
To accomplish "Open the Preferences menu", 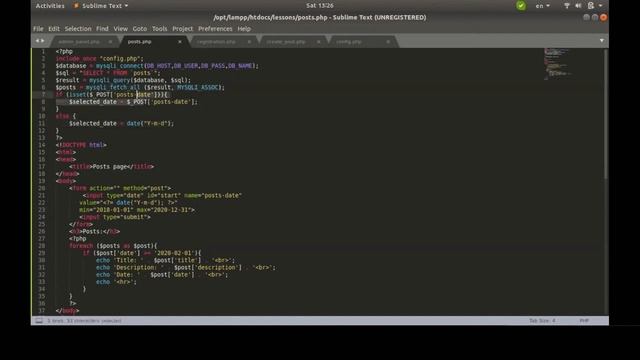I will 215,29.
